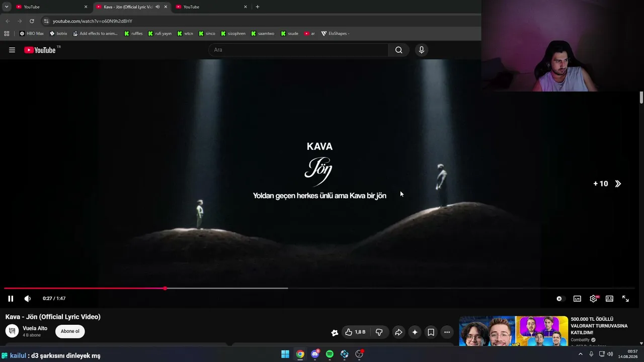Open the EloShapes bookmark
Viewport: 644px width, 362px height.
335,34
